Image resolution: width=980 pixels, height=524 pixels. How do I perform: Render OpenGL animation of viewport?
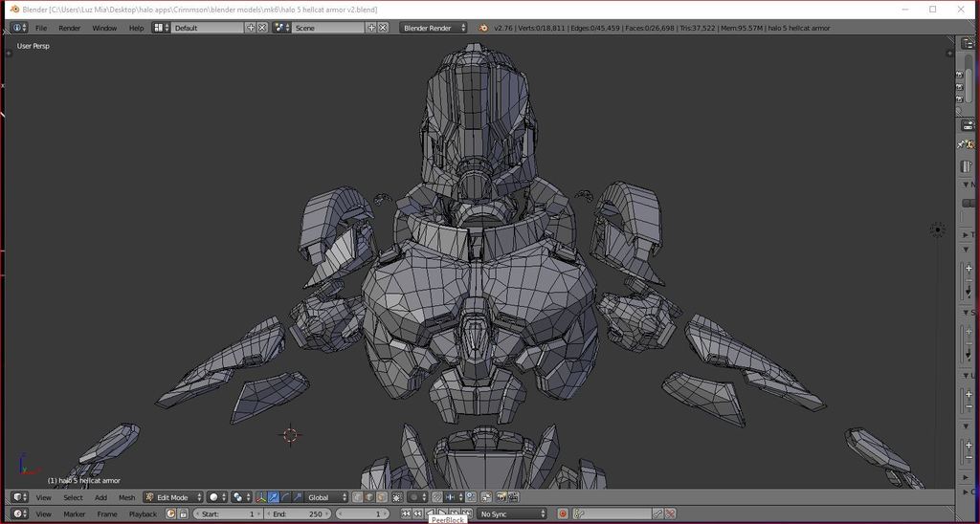[x=514, y=497]
